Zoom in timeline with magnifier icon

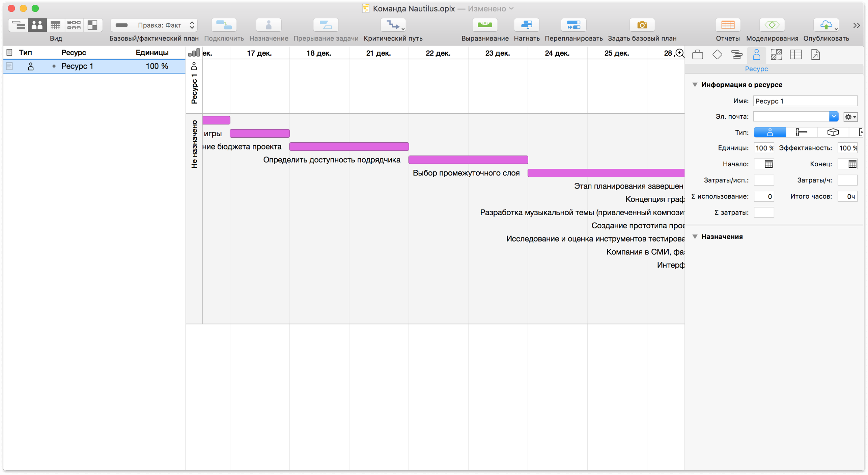[680, 53]
